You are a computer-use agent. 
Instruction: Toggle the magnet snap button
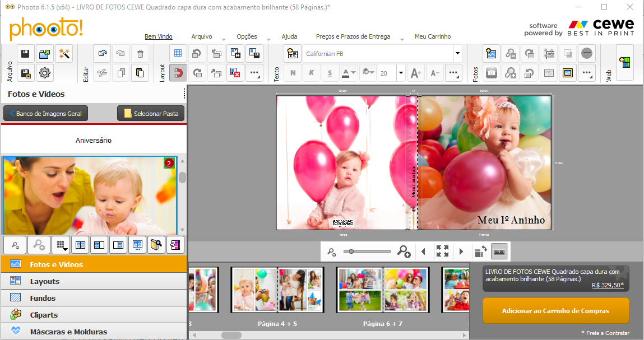(178, 72)
